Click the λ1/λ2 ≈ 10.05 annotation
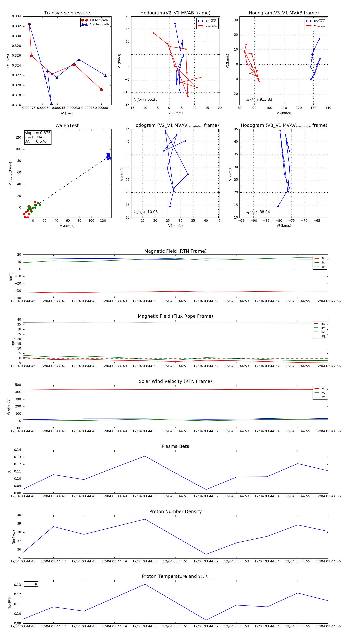 coord(146,212)
